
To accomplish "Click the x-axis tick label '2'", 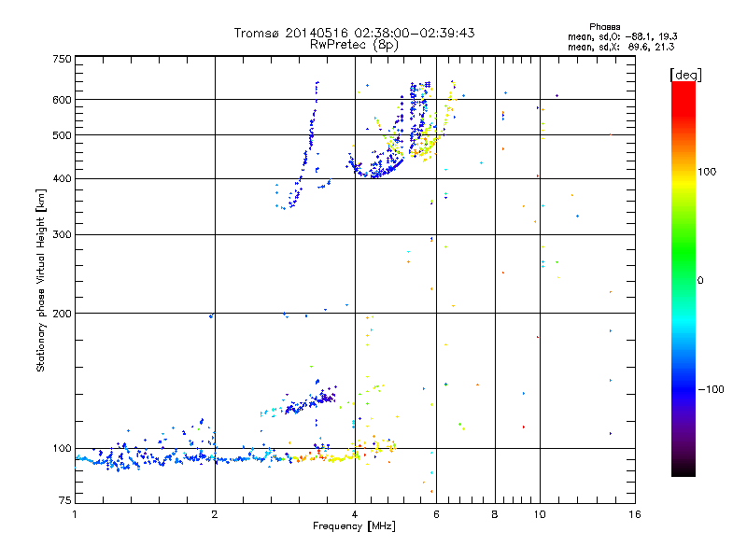I will coord(215,514).
